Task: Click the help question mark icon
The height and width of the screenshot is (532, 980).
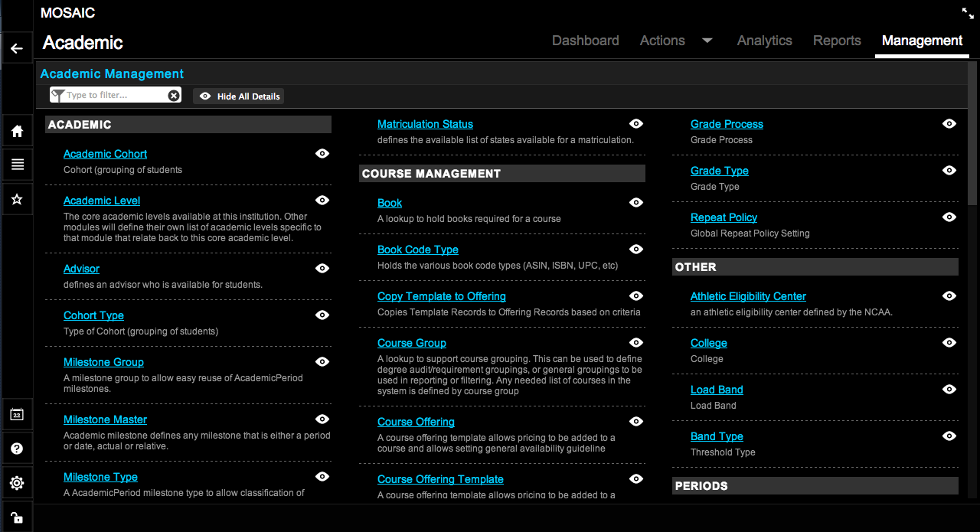Action: coord(17,449)
